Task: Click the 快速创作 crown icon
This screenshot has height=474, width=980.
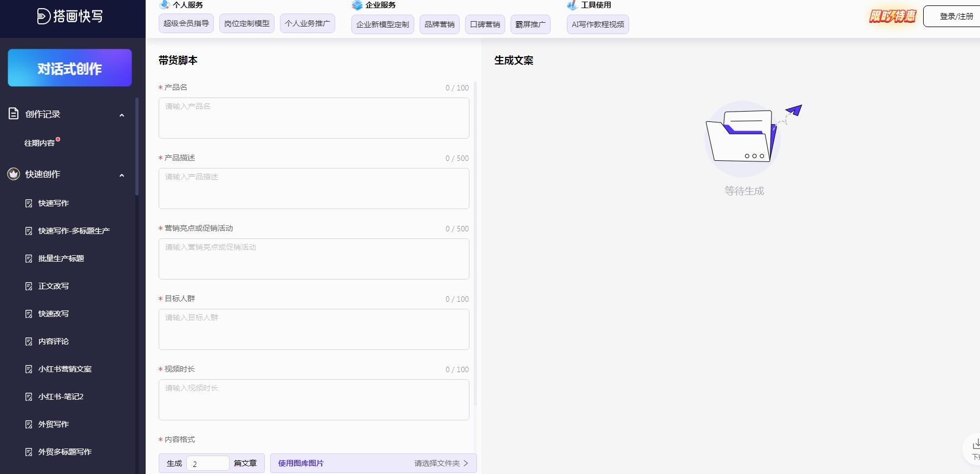Action: tap(14, 174)
